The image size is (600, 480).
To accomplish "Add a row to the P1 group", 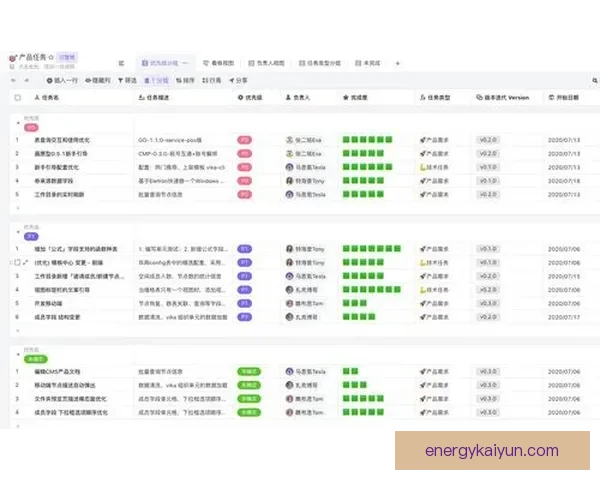I will coord(17,330).
